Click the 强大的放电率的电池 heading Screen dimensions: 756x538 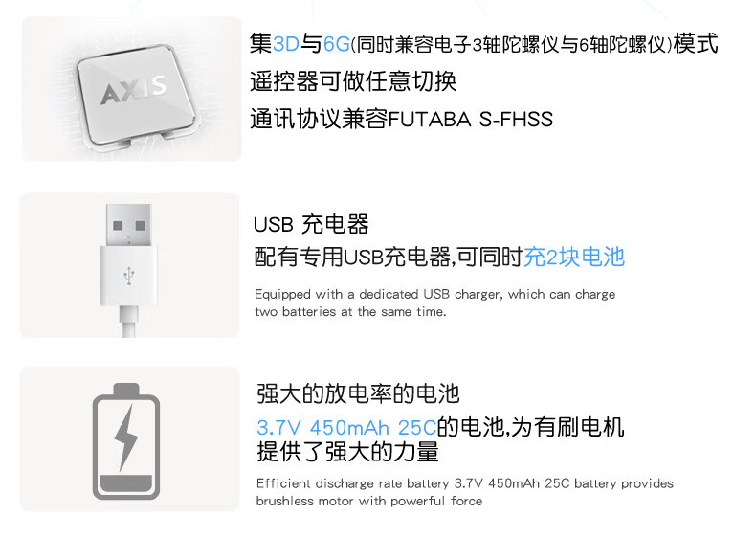[x=358, y=393]
